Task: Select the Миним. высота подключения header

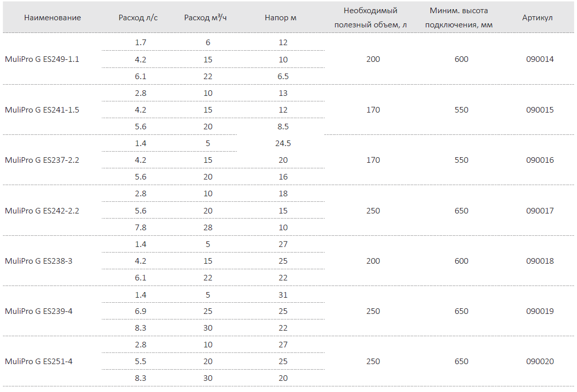Action: (x=458, y=18)
